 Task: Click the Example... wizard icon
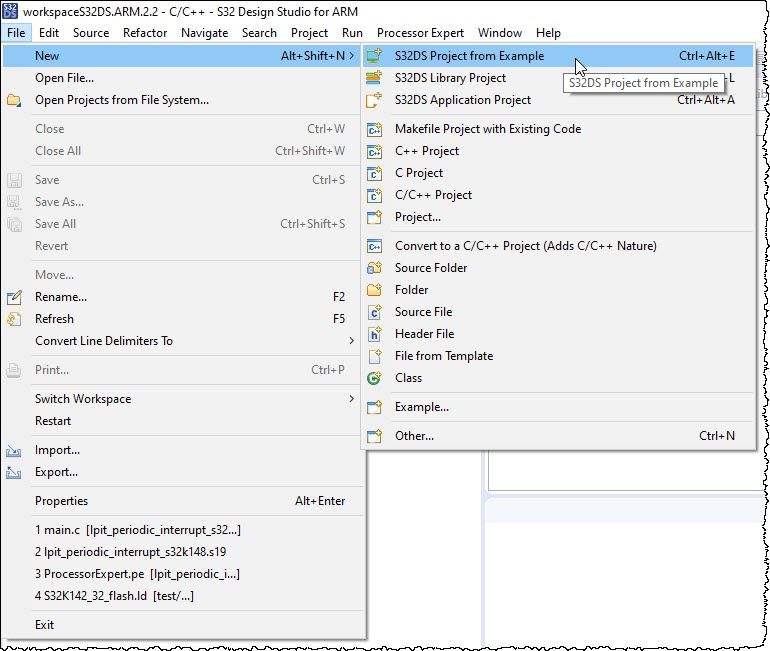tap(374, 407)
